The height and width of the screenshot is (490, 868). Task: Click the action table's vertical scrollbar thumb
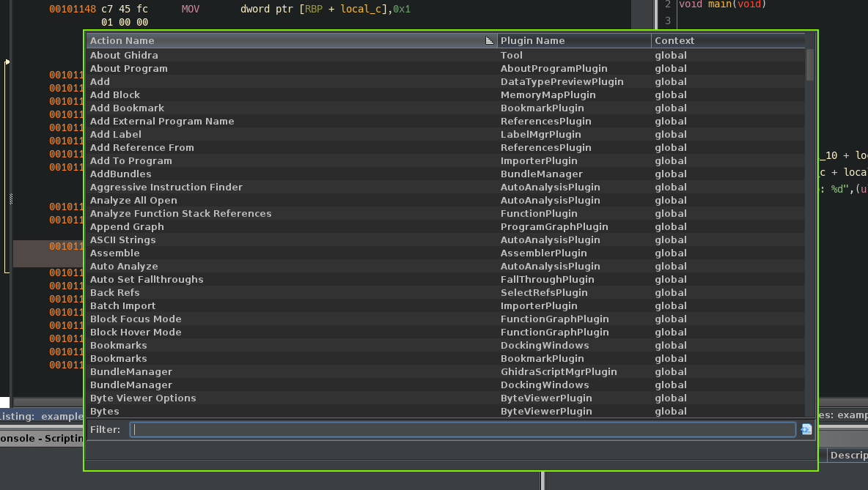click(810, 64)
